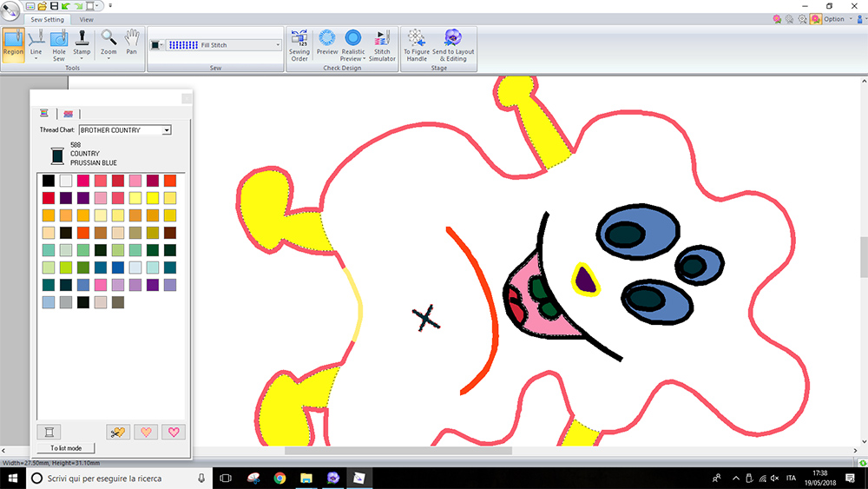Select the Hole Sew tool
Screen dimensions: 868x489
tap(59, 45)
